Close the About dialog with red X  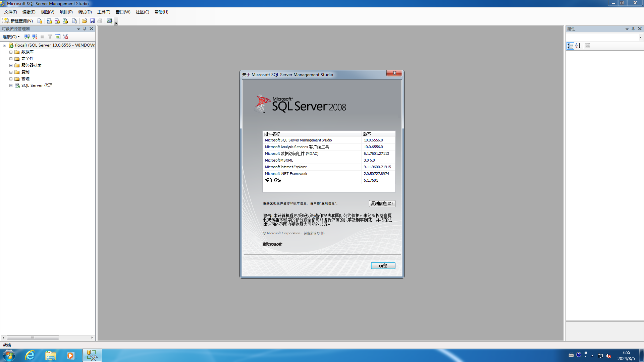coord(394,73)
